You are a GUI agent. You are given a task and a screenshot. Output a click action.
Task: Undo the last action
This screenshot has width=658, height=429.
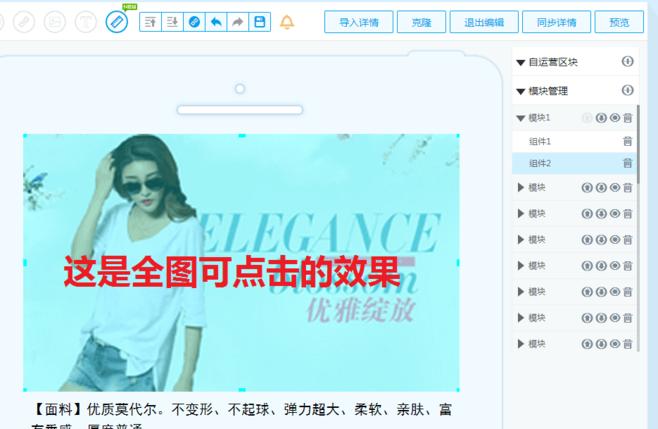point(216,22)
